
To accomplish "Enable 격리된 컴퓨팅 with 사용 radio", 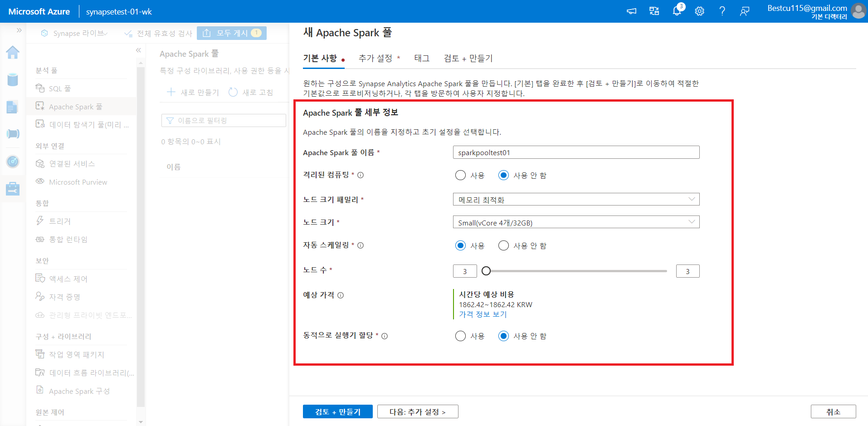I will [x=460, y=175].
